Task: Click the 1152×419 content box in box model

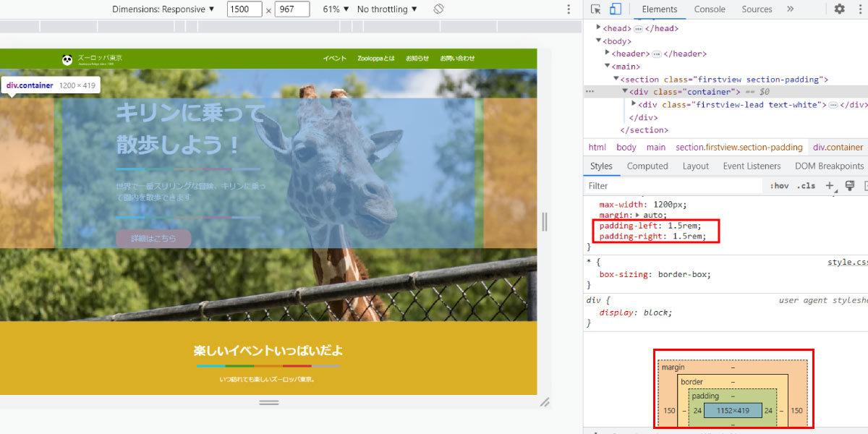Action: [734, 410]
